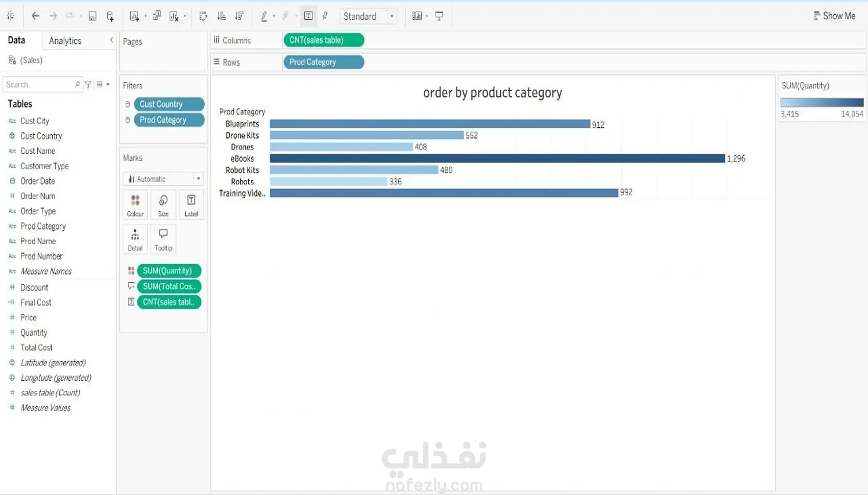Click the Presentation mode icon
This screenshot has width=868, height=495.
pos(439,16)
